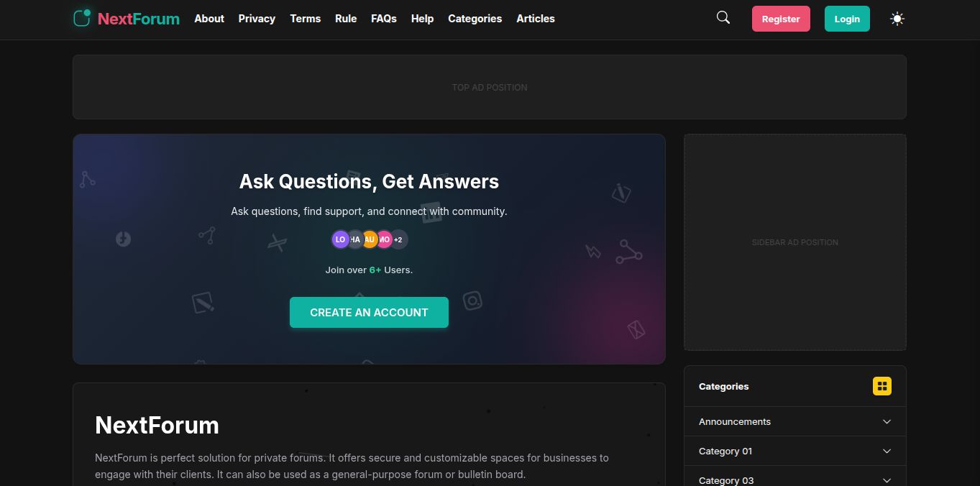Image resolution: width=980 pixels, height=486 pixels.
Task: Click the NextForum logo icon
Action: pyautogui.click(x=82, y=18)
